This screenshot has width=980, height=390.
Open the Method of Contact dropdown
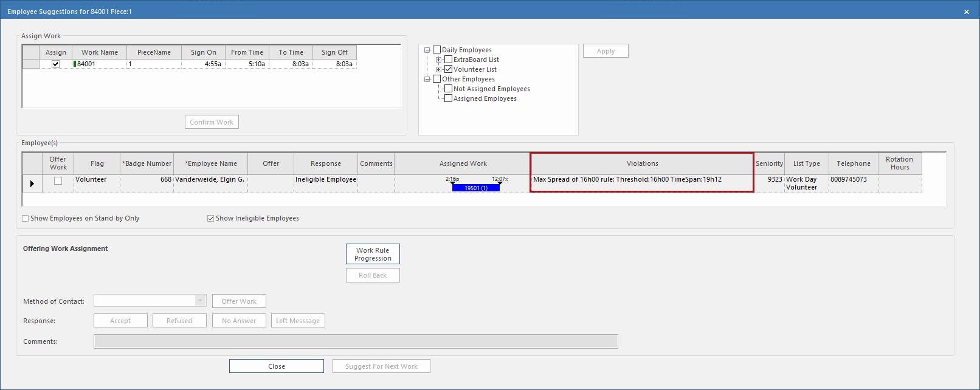pyautogui.click(x=200, y=301)
